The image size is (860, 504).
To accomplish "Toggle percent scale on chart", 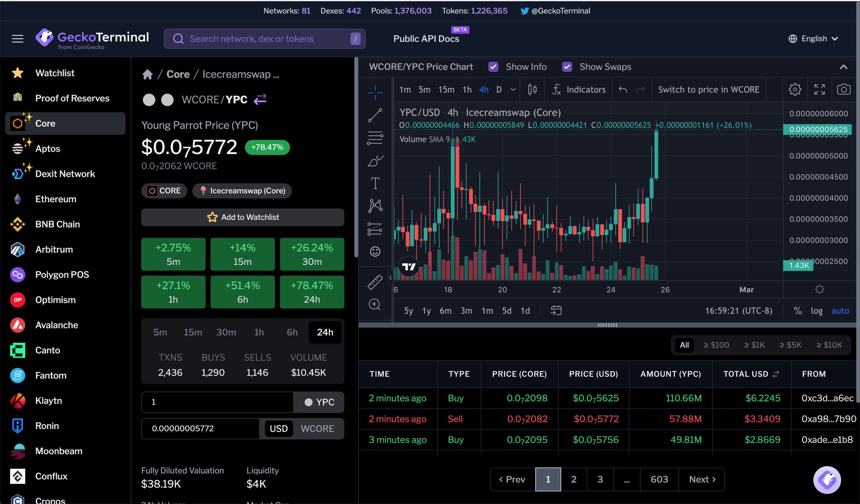I will [x=797, y=311].
